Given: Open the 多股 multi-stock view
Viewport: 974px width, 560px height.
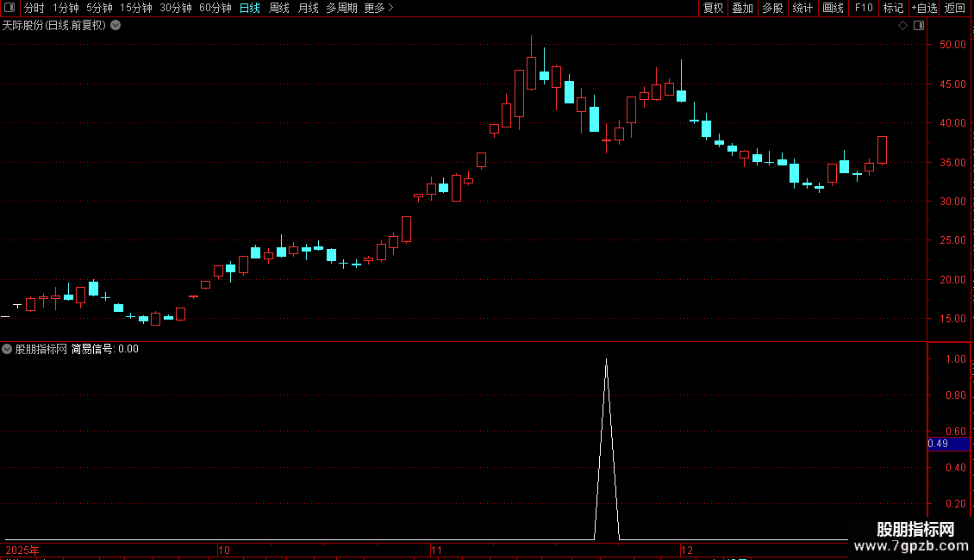Looking at the screenshot, I should [772, 8].
